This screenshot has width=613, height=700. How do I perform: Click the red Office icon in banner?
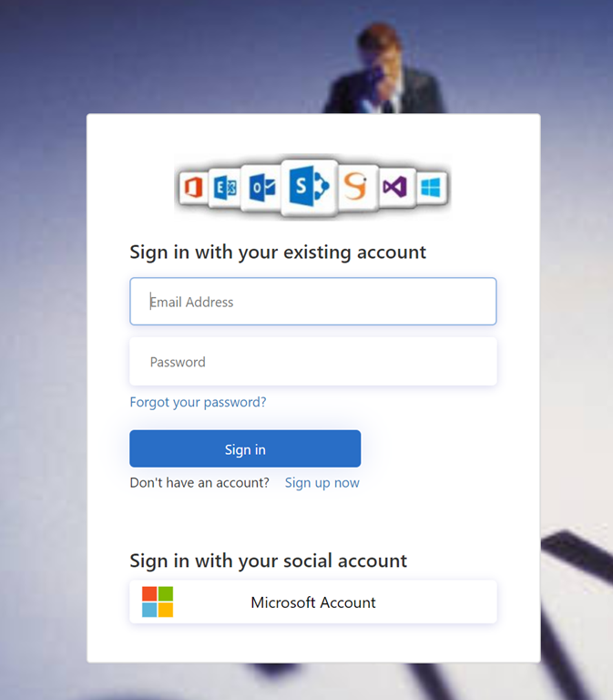[x=193, y=187]
